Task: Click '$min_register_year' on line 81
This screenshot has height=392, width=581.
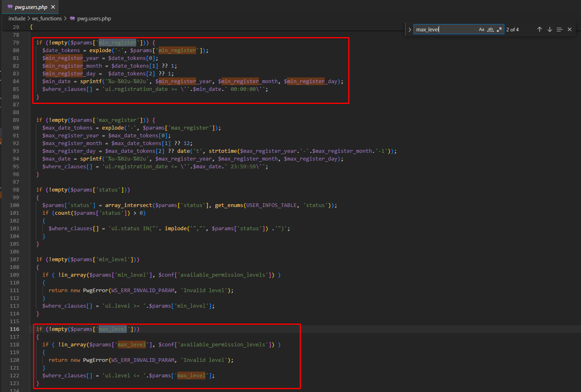Action: pos(71,58)
